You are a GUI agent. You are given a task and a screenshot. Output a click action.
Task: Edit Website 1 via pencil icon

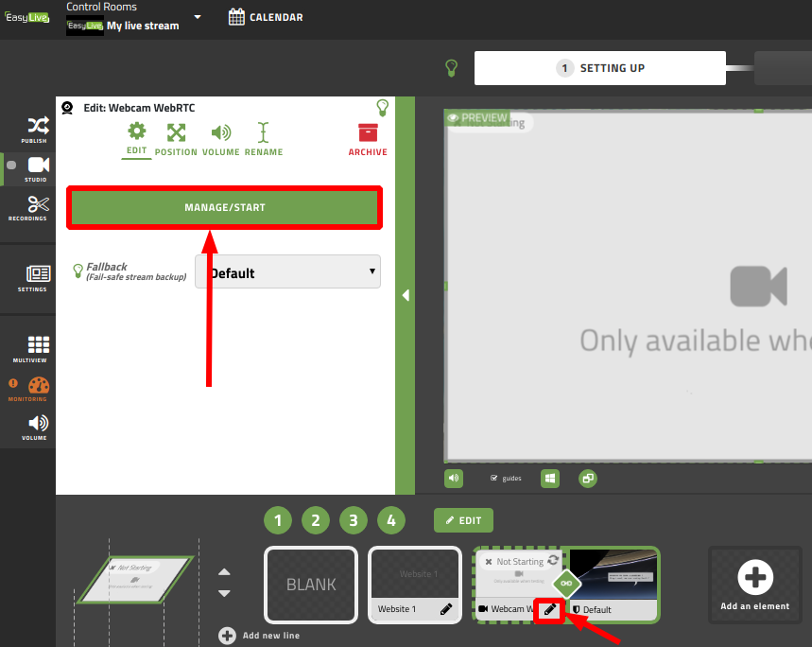click(446, 609)
